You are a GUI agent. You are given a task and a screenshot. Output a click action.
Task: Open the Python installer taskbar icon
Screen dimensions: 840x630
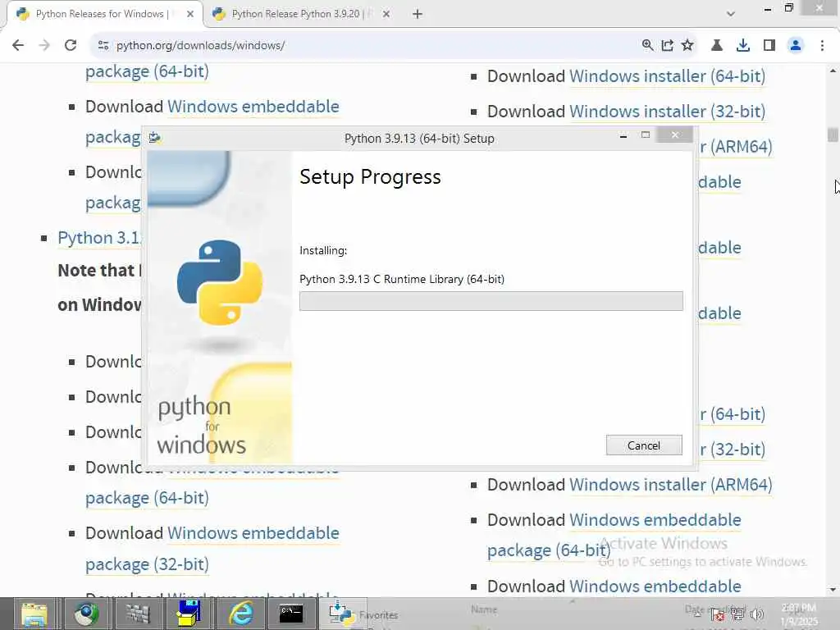tap(340, 614)
